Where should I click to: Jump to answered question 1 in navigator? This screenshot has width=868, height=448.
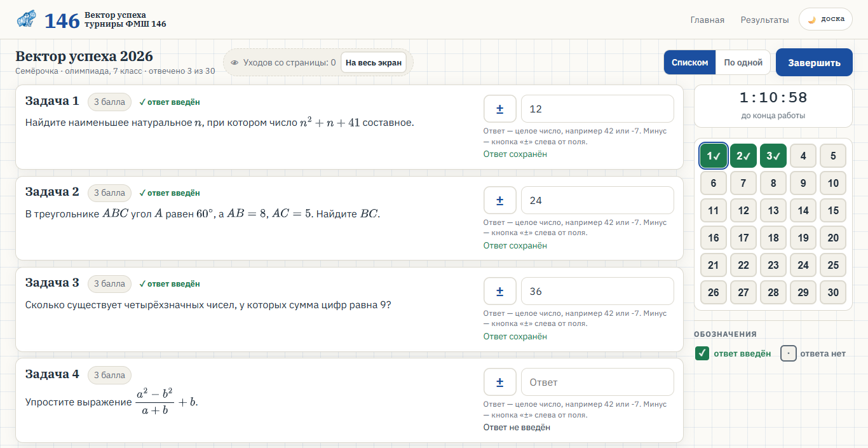714,156
